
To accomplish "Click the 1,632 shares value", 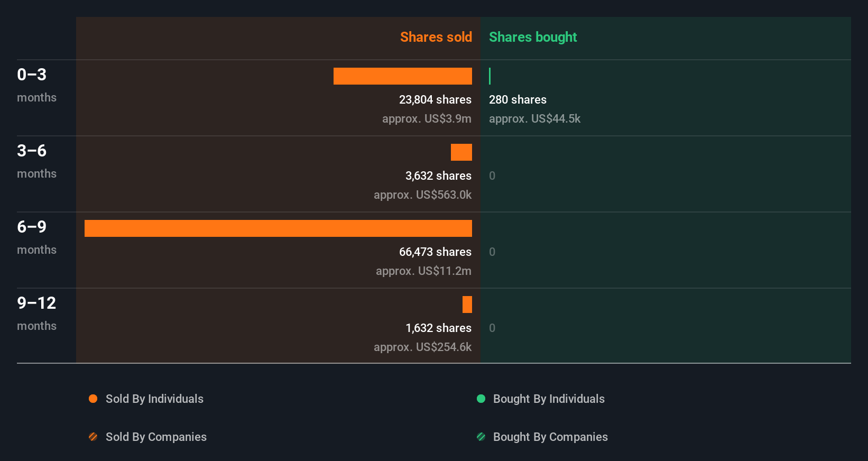I will 438,328.
